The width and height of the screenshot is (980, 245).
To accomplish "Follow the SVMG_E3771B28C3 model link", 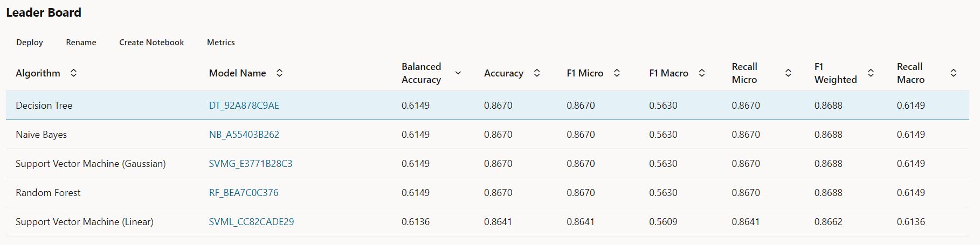I will 250,164.
